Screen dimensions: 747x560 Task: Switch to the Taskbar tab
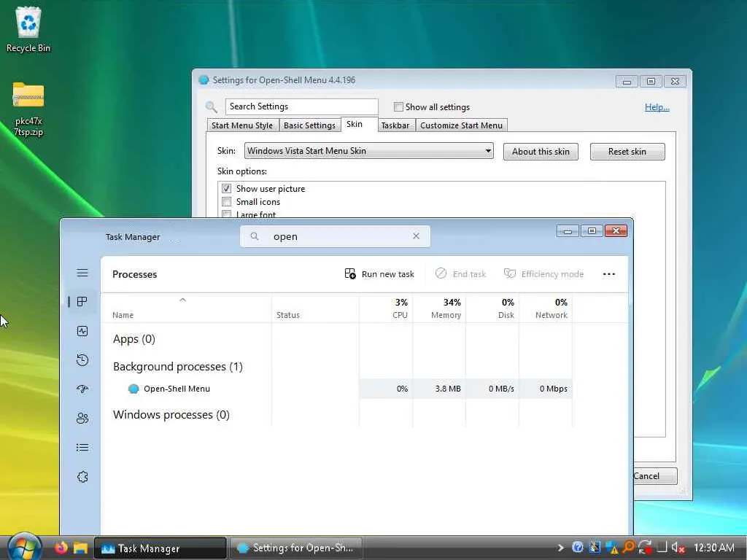pos(395,125)
